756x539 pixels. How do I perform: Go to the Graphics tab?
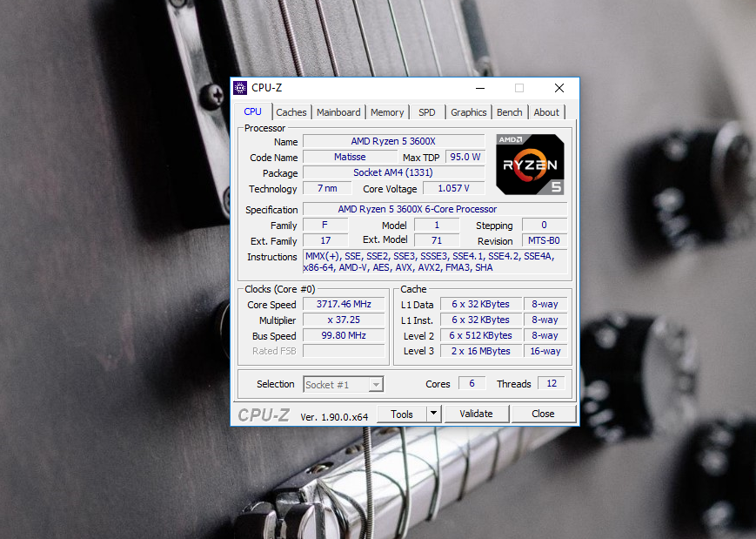point(469,112)
